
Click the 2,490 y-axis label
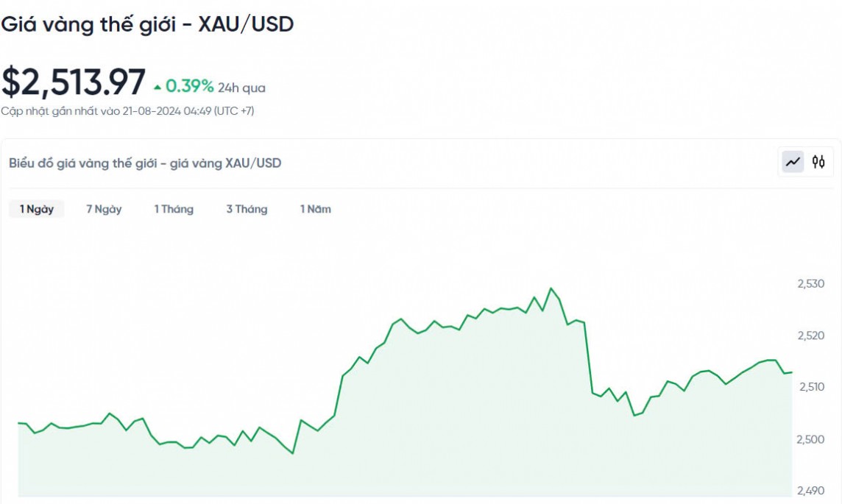click(810, 491)
